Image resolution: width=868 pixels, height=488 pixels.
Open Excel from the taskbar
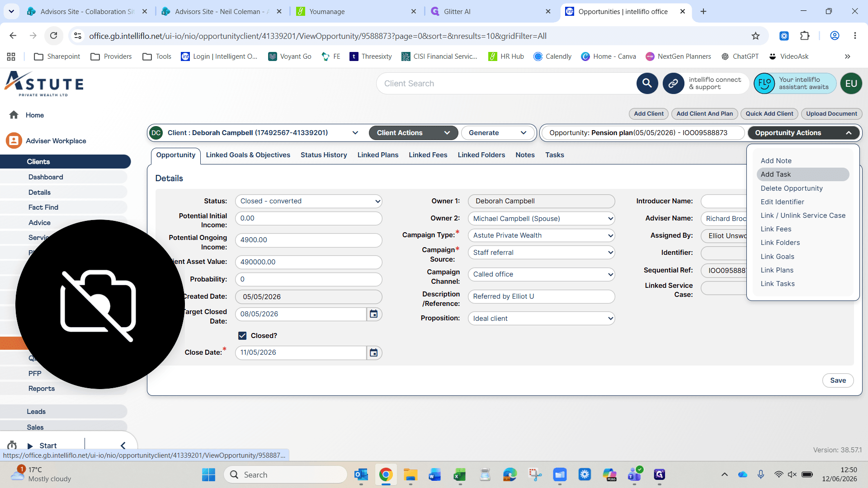click(x=460, y=474)
